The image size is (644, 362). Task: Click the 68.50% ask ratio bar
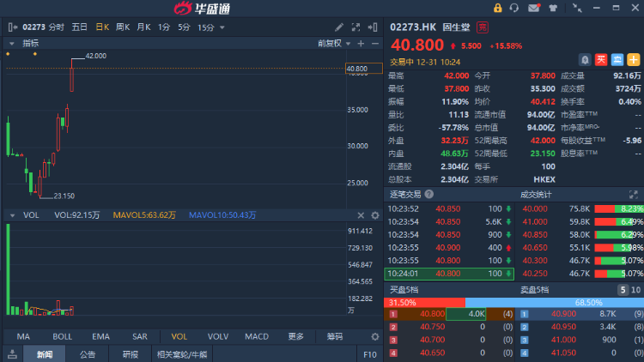click(555, 303)
